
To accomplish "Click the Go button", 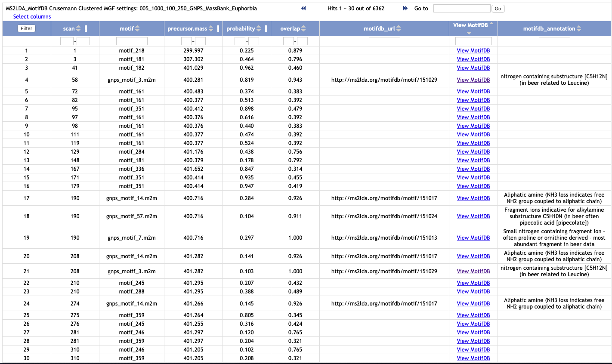I will tap(498, 9).
